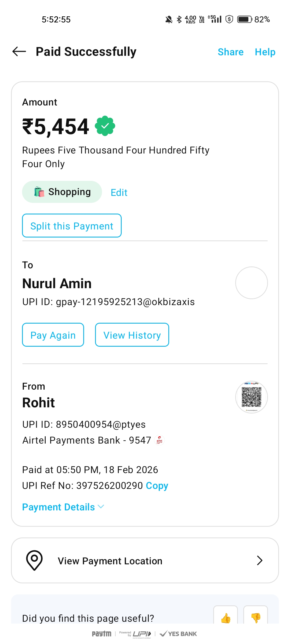Edit the payment category
The image size is (290, 644).
click(x=119, y=192)
